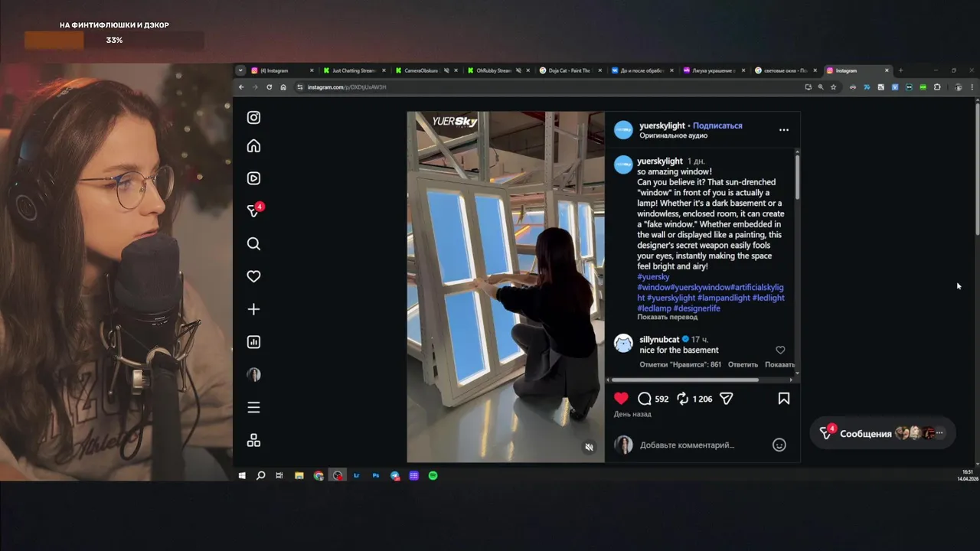
Task: Open Chrome extensions puzzle icon
Action: click(937, 87)
